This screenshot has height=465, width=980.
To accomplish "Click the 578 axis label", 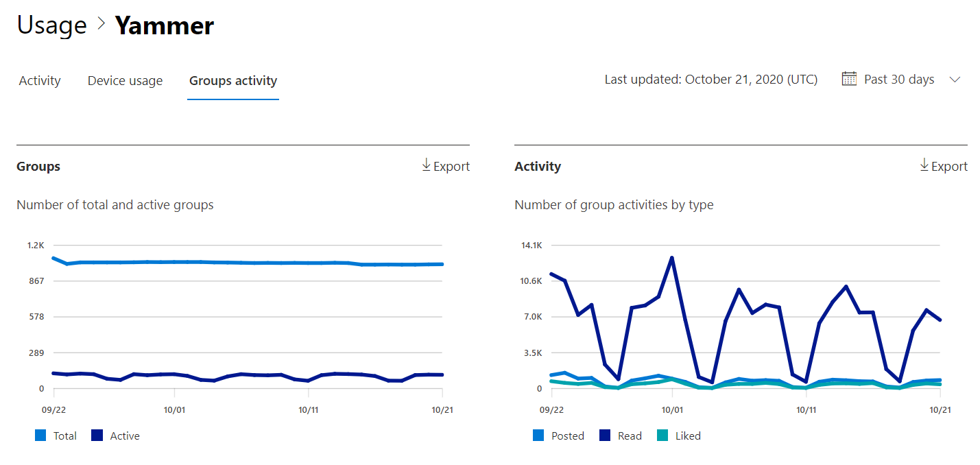I will tap(36, 317).
